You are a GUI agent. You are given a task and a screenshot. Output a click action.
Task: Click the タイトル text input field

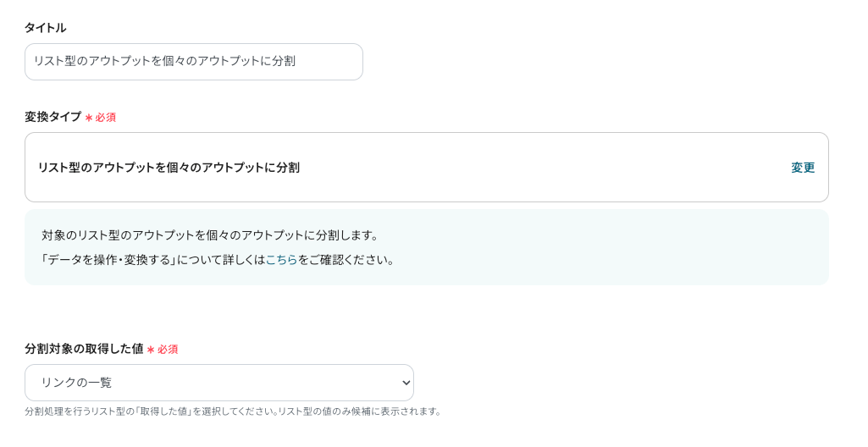(193, 62)
